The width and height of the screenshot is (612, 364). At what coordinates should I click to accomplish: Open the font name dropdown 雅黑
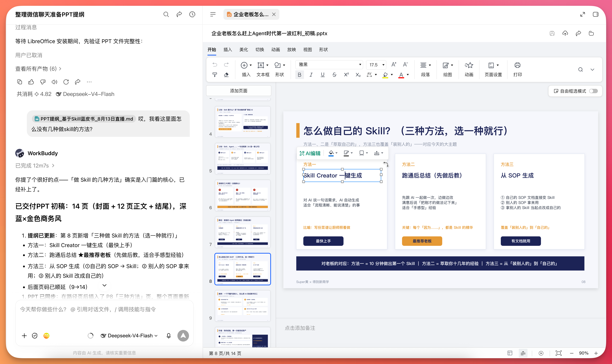tap(329, 65)
